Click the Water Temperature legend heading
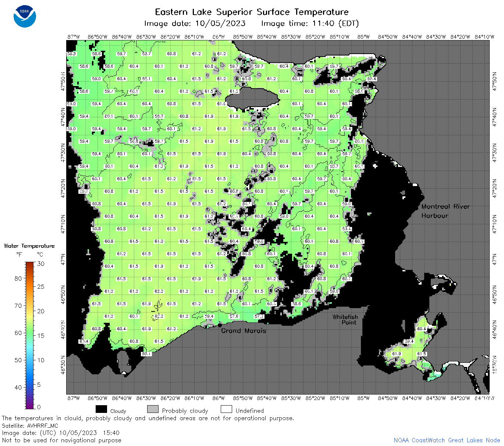 pyautogui.click(x=29, y=246)
